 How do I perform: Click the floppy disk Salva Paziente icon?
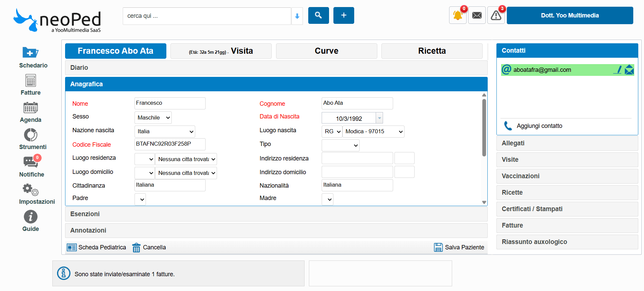point(438,247)
